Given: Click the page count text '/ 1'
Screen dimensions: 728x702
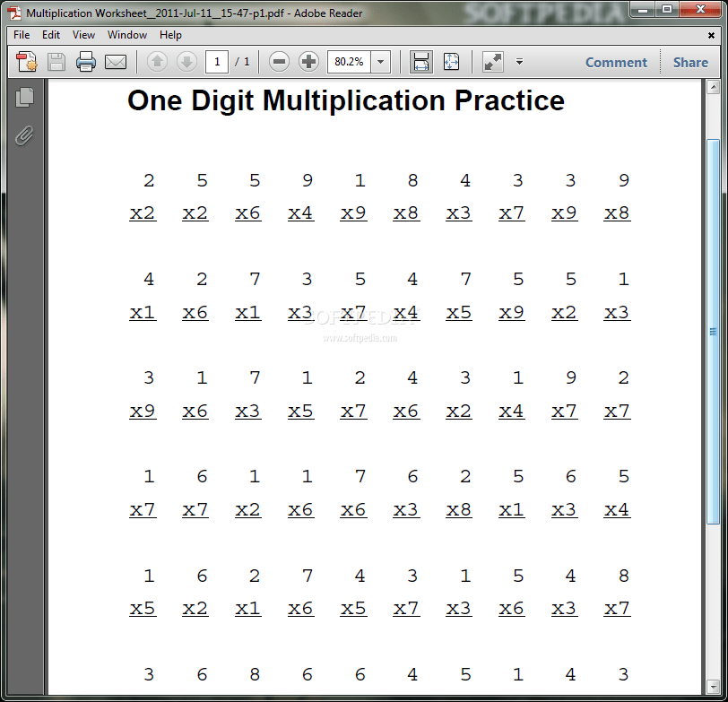Looking at the screenshot, I should pos(242,62).
